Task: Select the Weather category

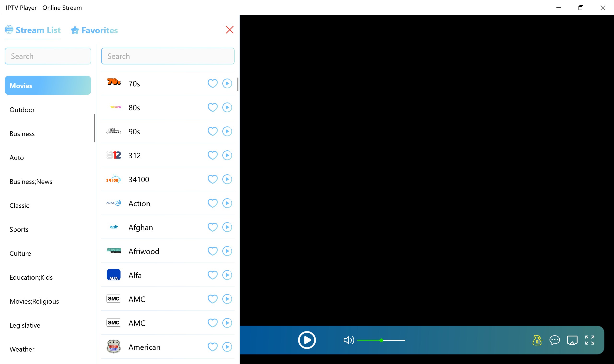Action: coord(22,349)
